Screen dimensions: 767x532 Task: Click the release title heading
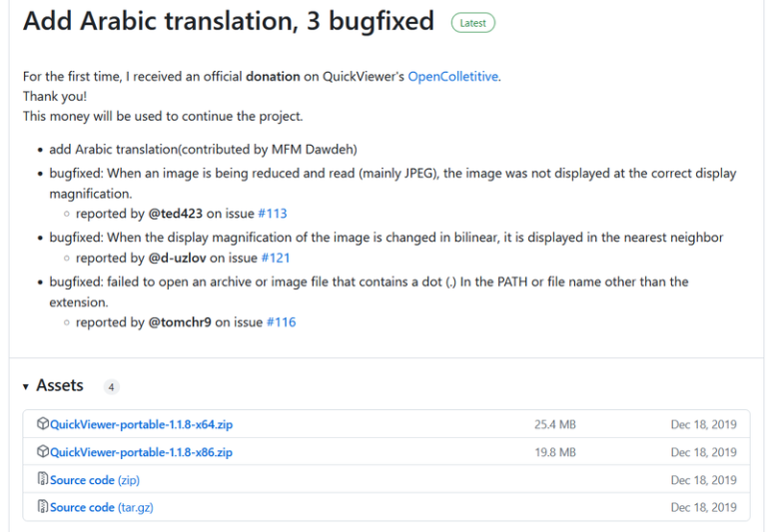(x=229, y=21)
